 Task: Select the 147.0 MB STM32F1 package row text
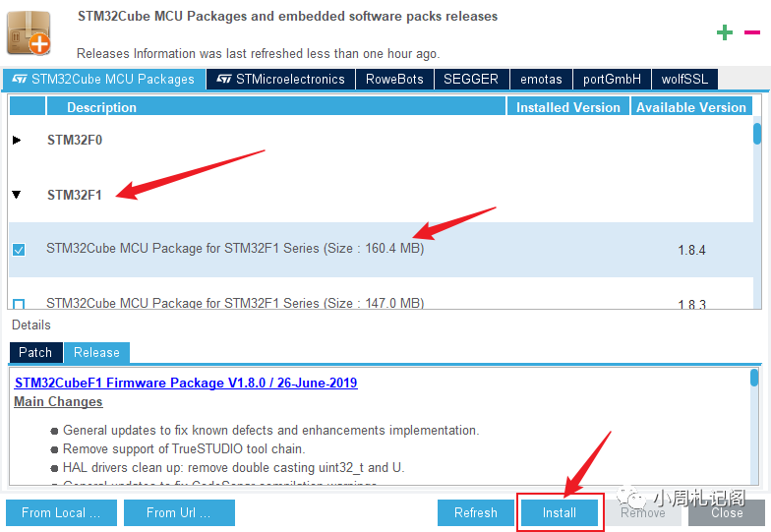click(x=235, y=303)
